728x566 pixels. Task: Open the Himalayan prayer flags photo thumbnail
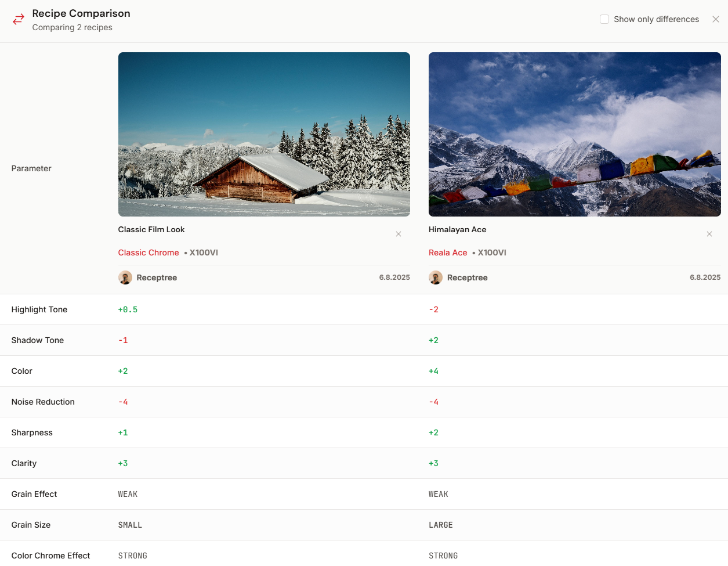coord(574,134)
